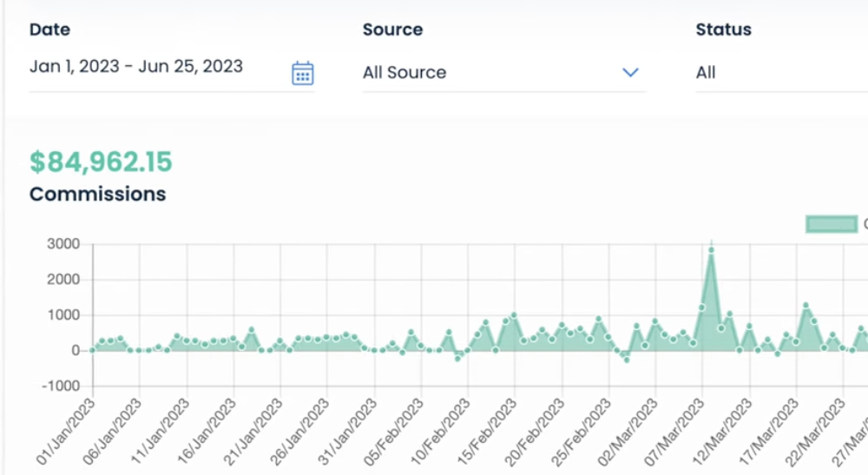868x475 pixels.
Task: Click the -1000 y-axis value
Action: point(61,386)
